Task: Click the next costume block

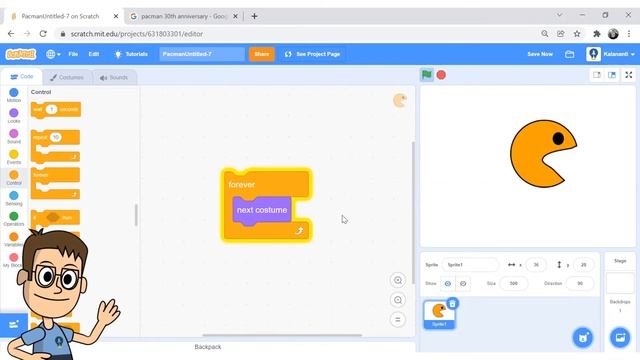Action: 262,210
